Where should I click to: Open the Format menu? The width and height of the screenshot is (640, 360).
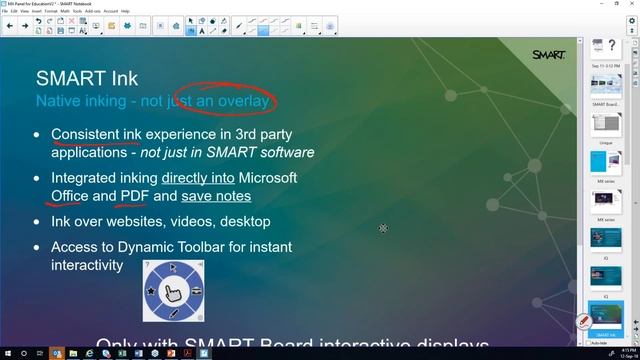pos(51,11)
